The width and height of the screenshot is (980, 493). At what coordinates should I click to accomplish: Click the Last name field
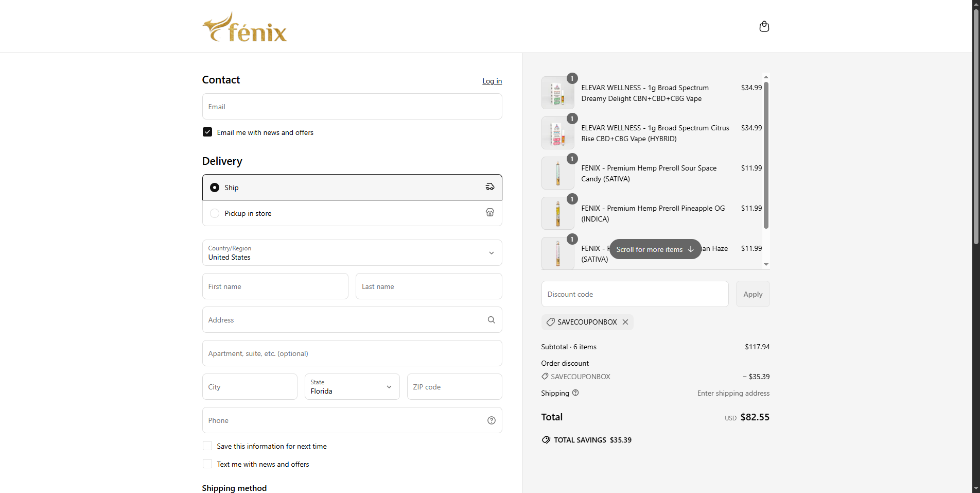429,286
